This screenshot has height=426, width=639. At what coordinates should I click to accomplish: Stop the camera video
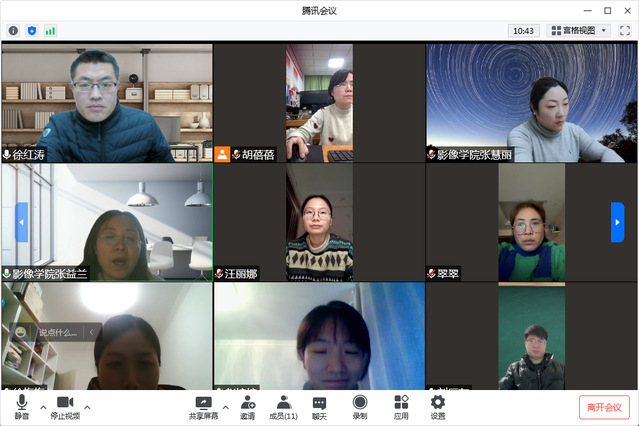click(65, 407)
